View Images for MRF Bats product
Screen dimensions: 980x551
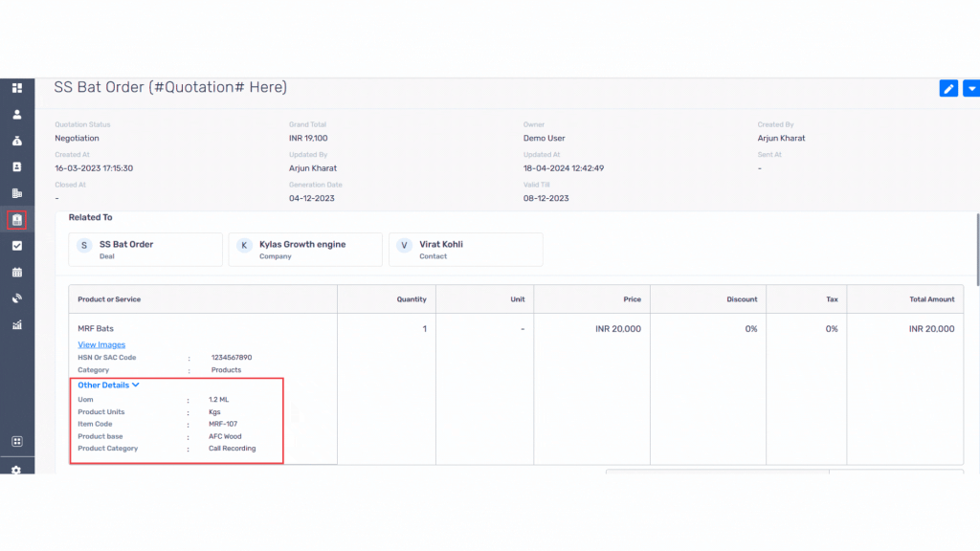click(x=101, y=344)
